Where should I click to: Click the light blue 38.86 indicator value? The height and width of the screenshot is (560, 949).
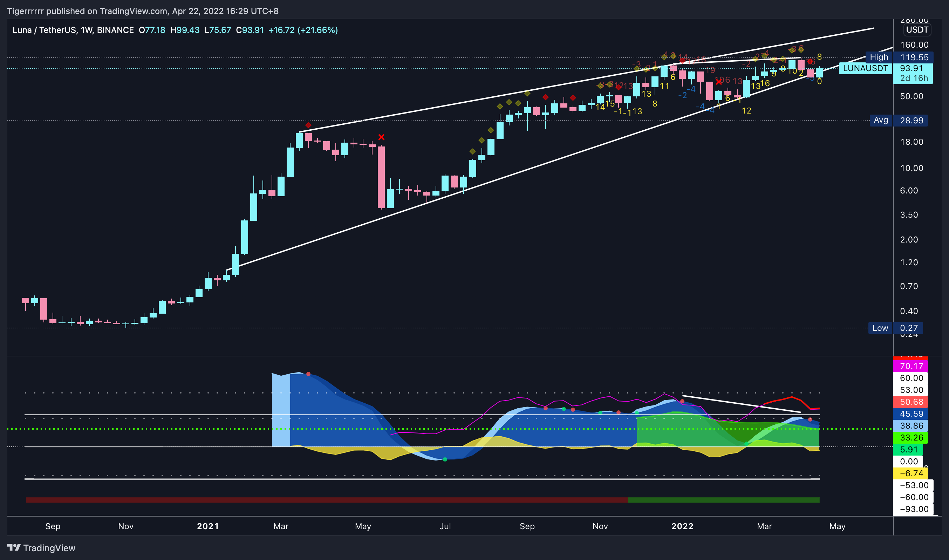910,426
